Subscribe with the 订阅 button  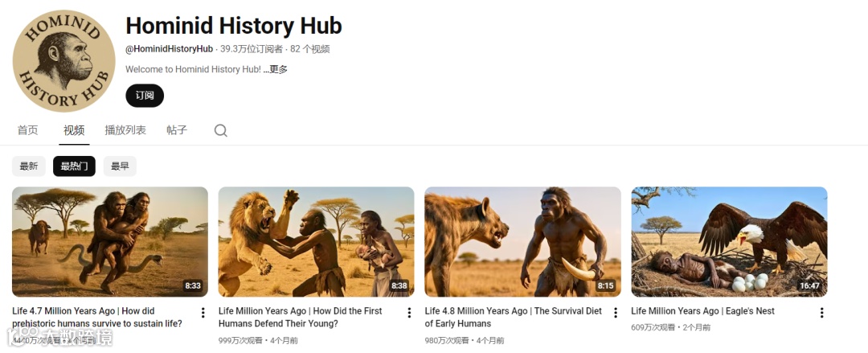click(145, 96)
